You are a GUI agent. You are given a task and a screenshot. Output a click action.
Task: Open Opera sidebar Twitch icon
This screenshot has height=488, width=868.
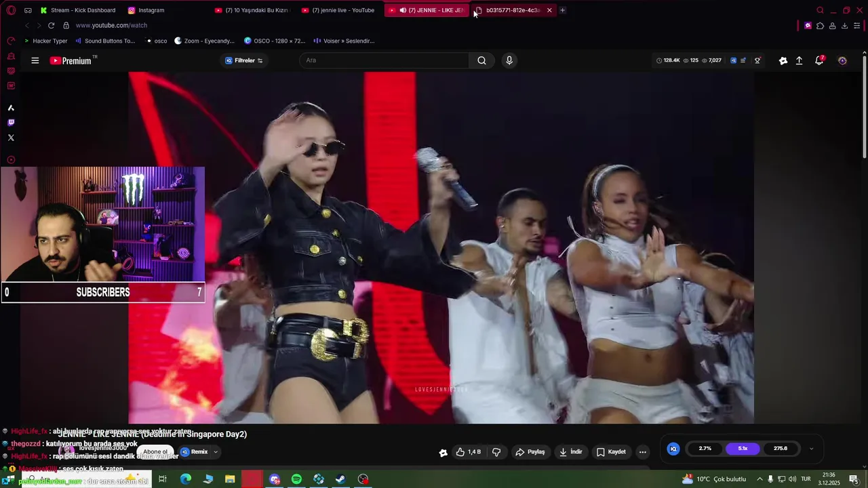11,123
